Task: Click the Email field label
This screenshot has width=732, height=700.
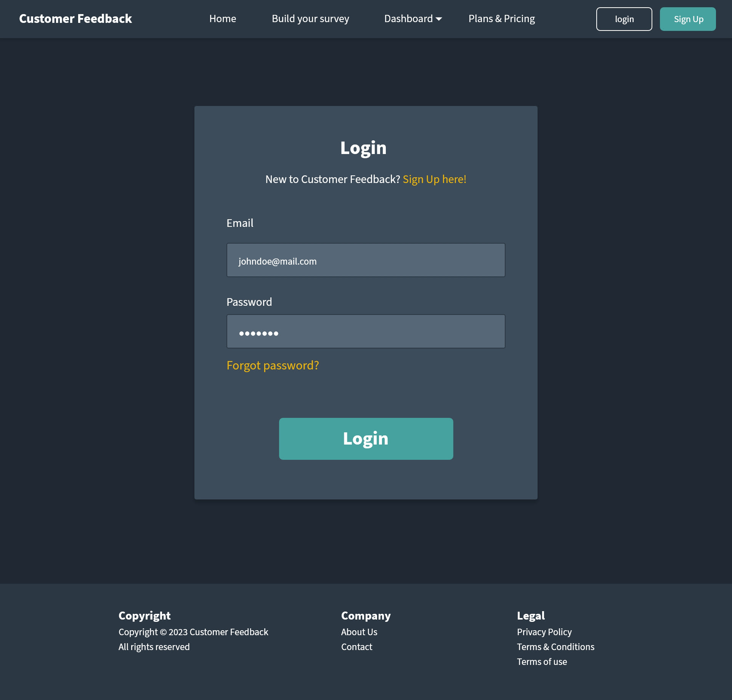Action: (x=240, y=223)
